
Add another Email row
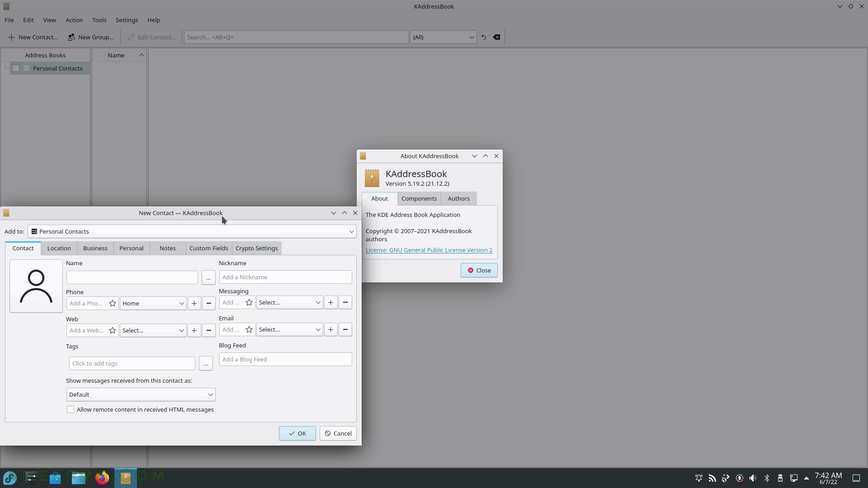pyautogui.click(x=330, y=329)
